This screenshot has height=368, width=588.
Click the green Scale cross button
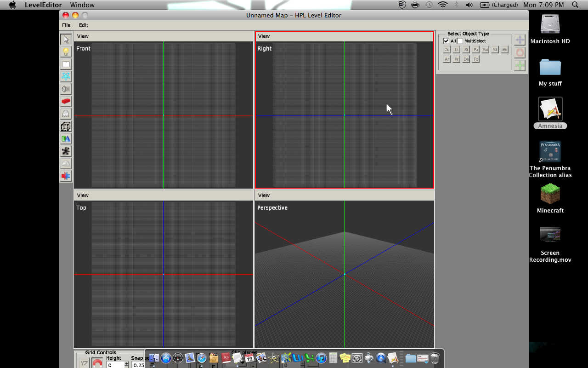tap(520, 65)
